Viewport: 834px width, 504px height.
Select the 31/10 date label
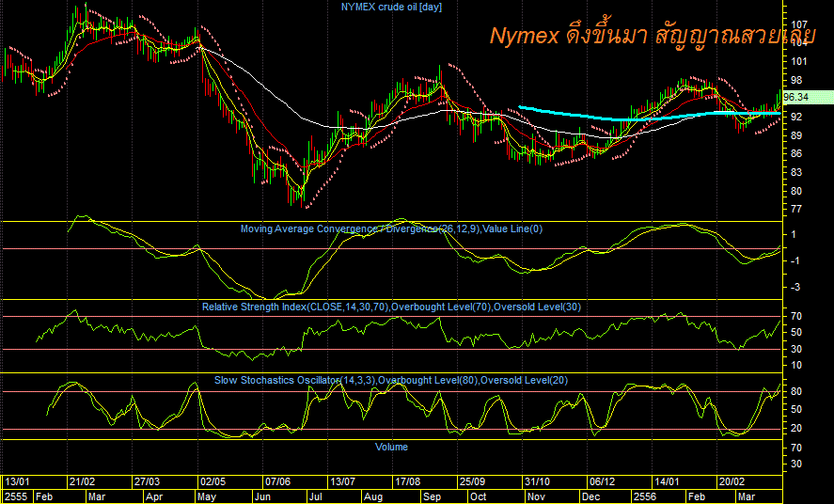538,481
